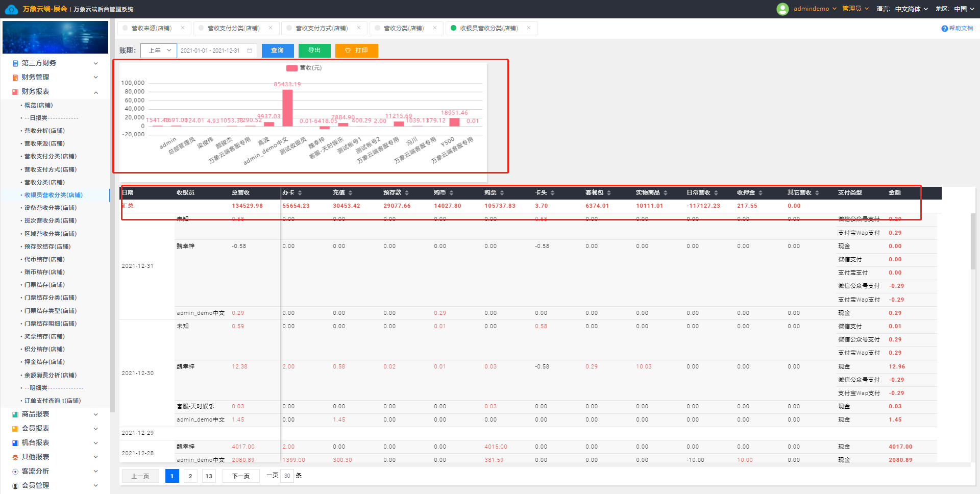Sort by 套餐包 column arrows
Screen dimensions: 980x494
tap(609, 193)
